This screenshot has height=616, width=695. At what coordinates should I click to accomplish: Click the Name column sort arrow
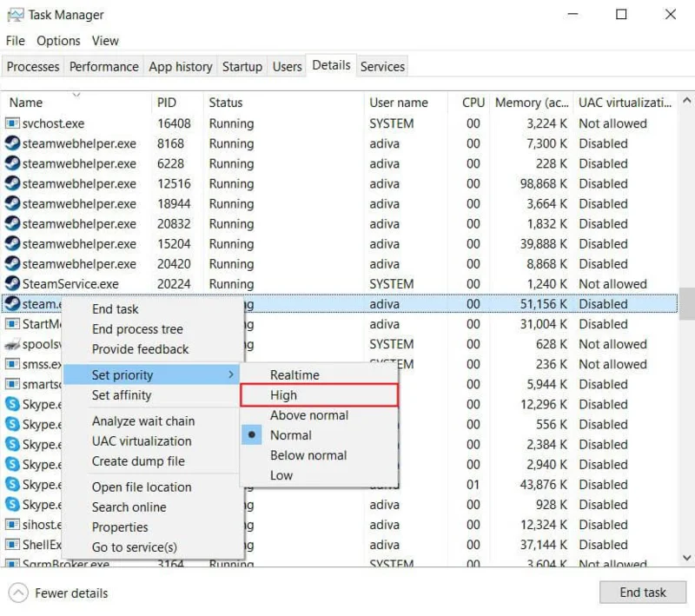click(76, 95)
